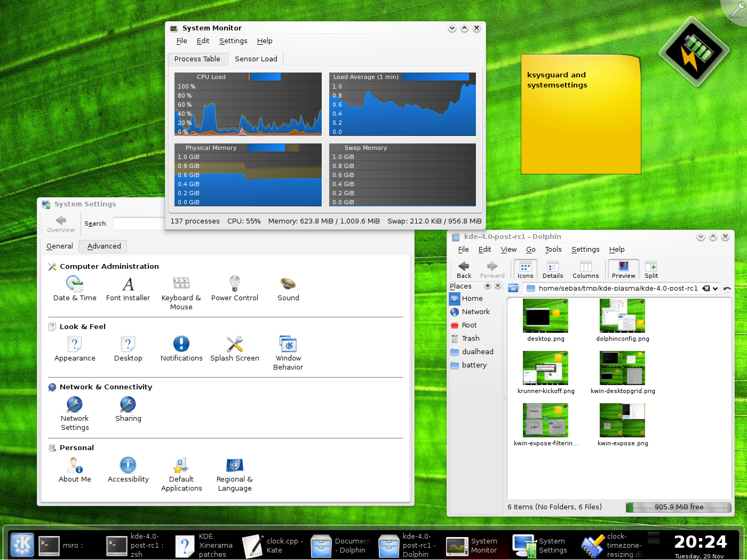
Task: Open System Monitor Settings menu
Action: click(x=233, y=41)
